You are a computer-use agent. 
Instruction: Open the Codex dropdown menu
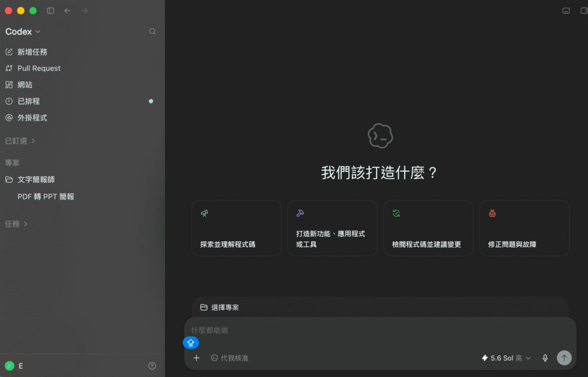point(22,32)
